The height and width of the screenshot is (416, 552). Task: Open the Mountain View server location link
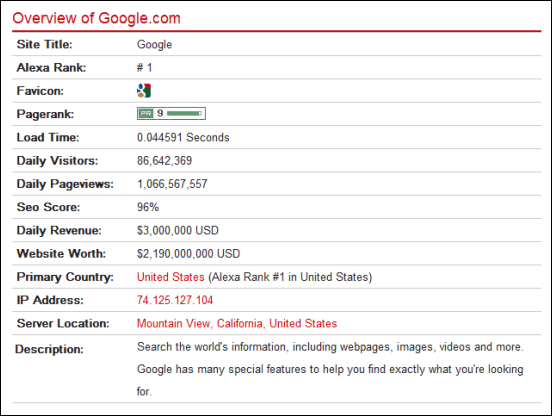click(x=237, y=323)
